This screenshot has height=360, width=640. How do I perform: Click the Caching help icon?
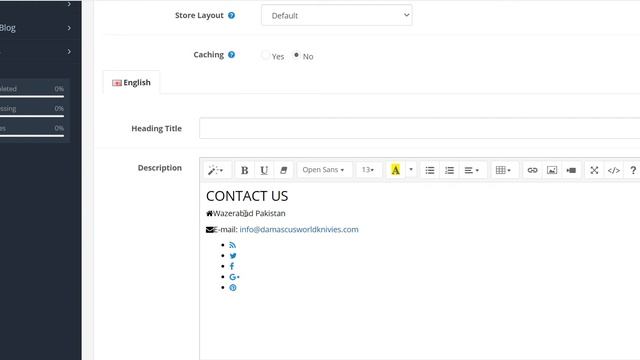point(231,55)
